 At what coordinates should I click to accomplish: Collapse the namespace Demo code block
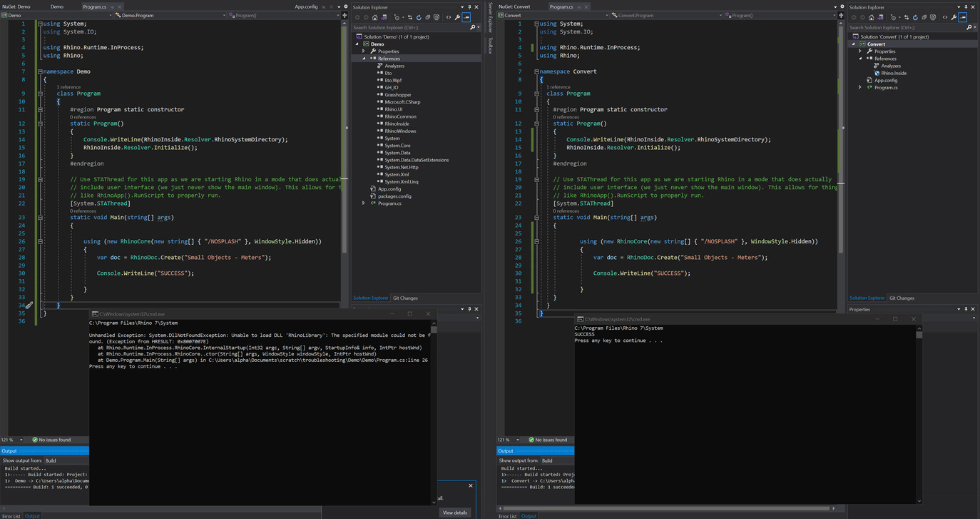click(x=41, y=71)
